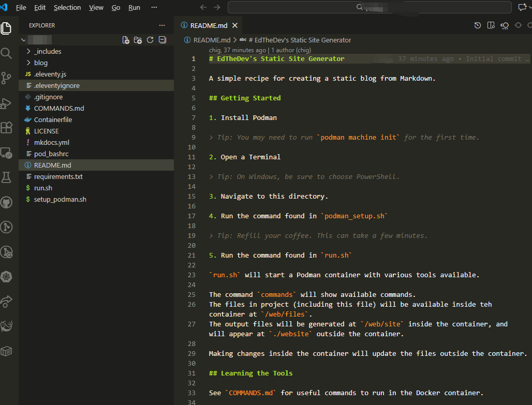Click README.md in the breadcrumb

click(212, 40)
